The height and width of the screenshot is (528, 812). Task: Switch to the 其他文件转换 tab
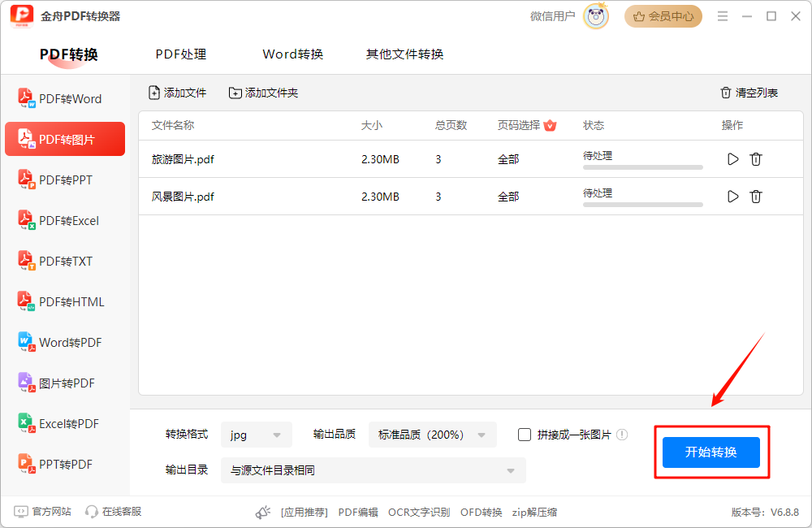[404, 54]
